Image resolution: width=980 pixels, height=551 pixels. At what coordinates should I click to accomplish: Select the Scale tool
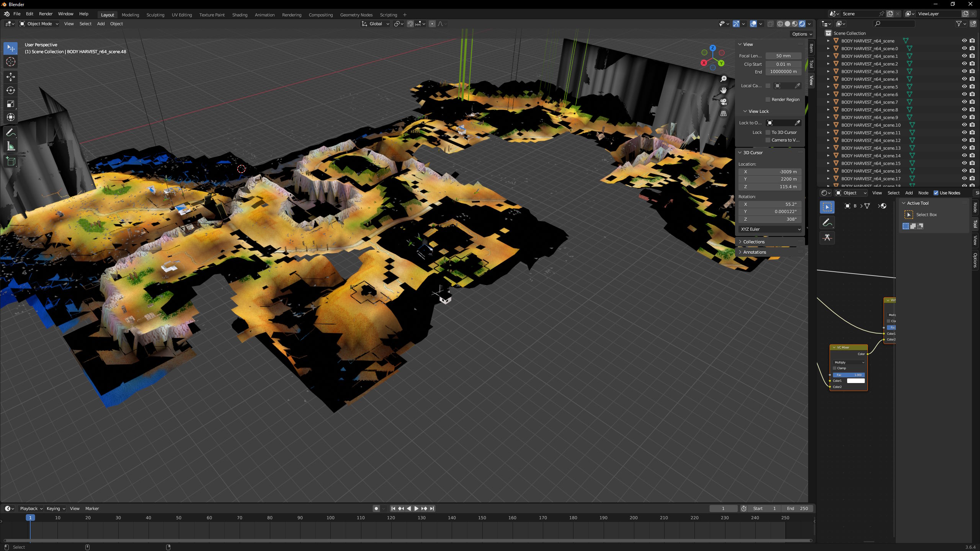pyautogui.click(x=11, y=104)
